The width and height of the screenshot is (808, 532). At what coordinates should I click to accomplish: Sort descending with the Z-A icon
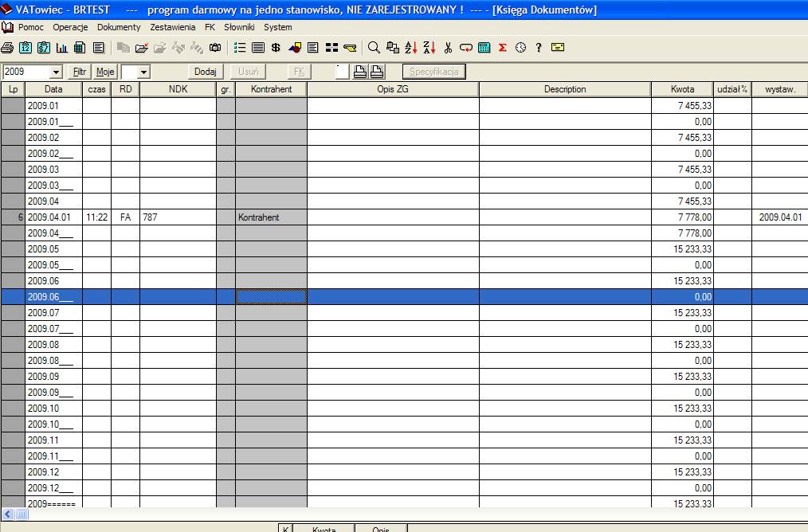coord(429,48)
